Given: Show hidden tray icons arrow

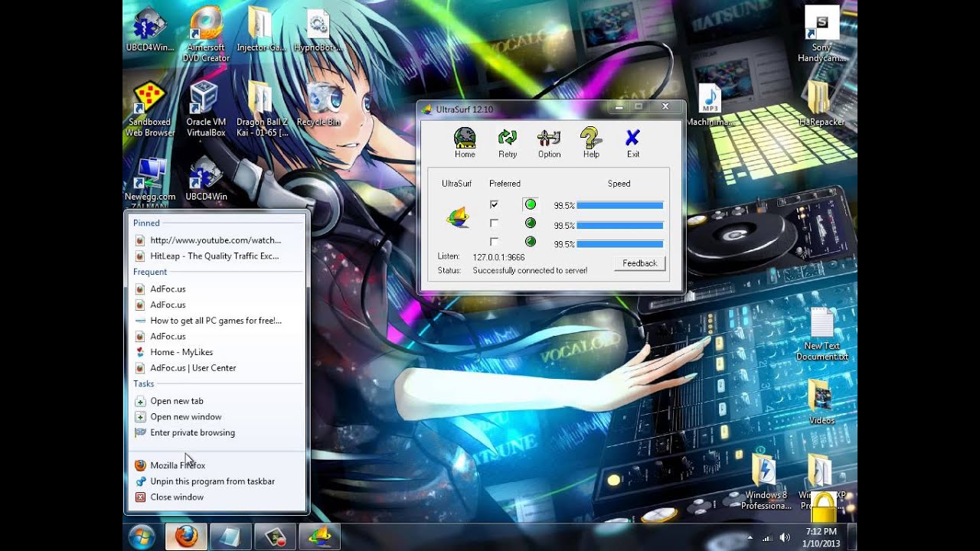Looking at the screenshot, I should (x=750, y=538).
